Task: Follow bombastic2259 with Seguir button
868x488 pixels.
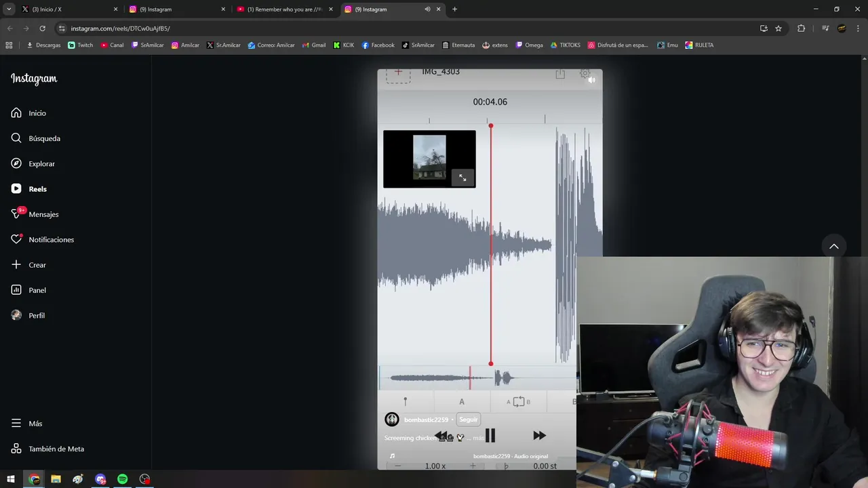Action: [468, 420]
